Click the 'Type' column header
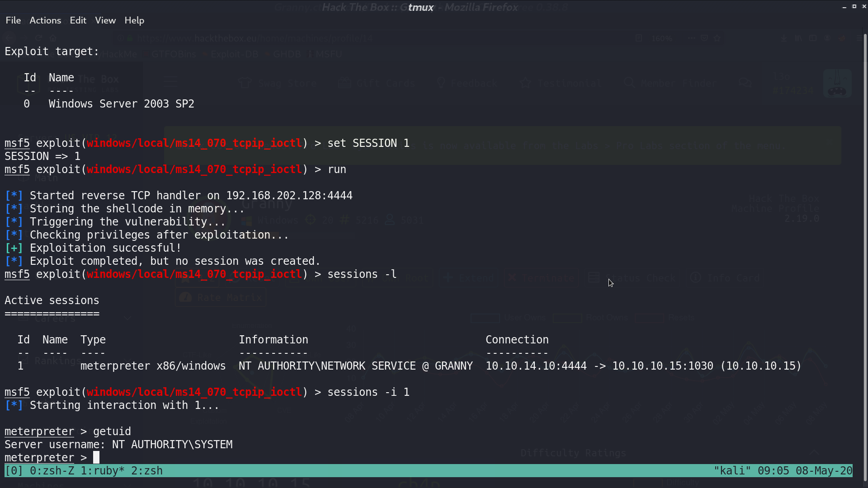Viewport: 868px width, 488px height. [x=93, y=340]
